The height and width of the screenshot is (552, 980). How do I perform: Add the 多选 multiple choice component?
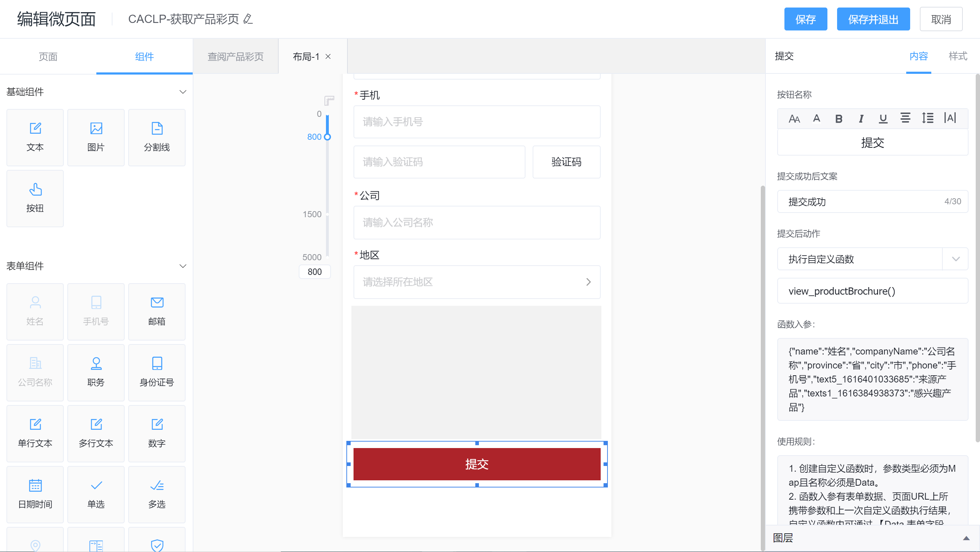click(157, 494)
